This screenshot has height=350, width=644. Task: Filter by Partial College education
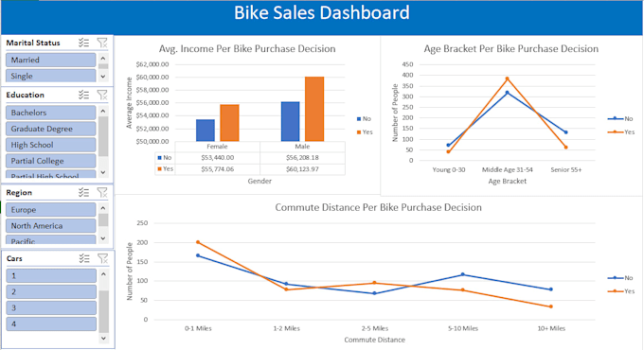point(51,161)
